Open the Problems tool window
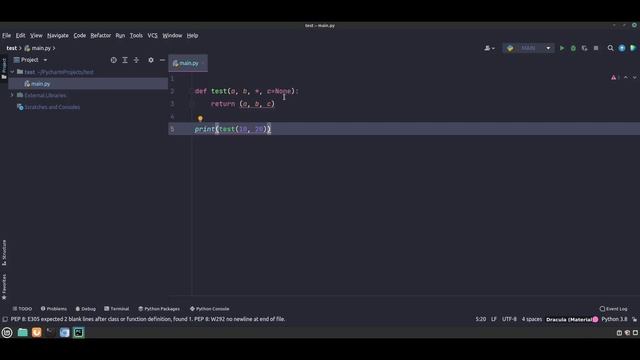640x360 pixels. 54,309
